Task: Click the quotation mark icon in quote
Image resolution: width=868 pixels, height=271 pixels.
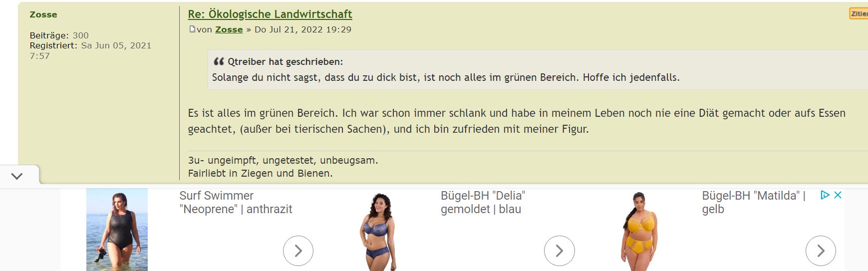Action: pyautogui.click(x=219, y=62)
